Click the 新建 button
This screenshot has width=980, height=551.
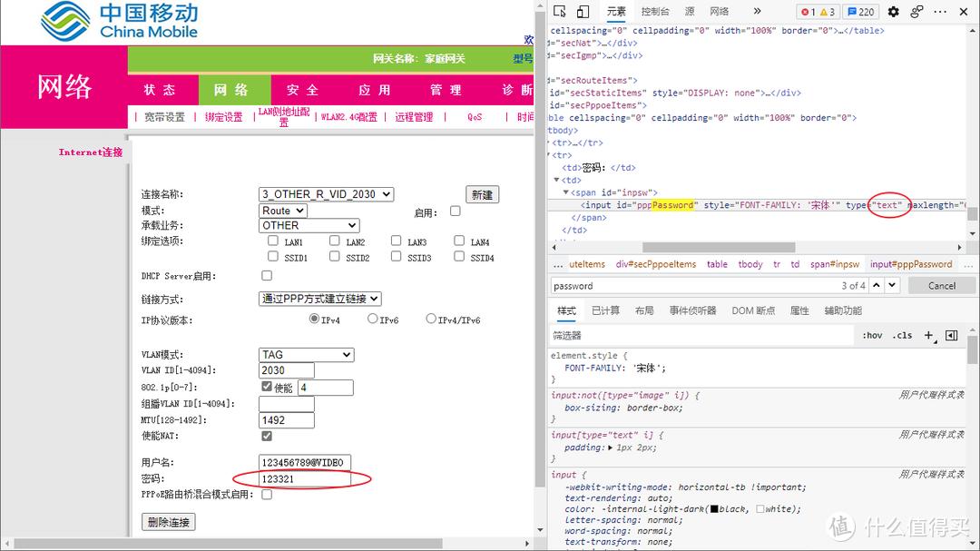pos(482,193)
